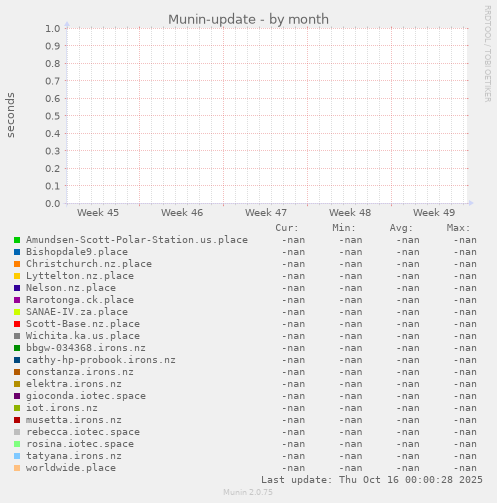Click the 1.0 y-axis value
Viewport: 497px width, 503px height.
coord(53,28)
